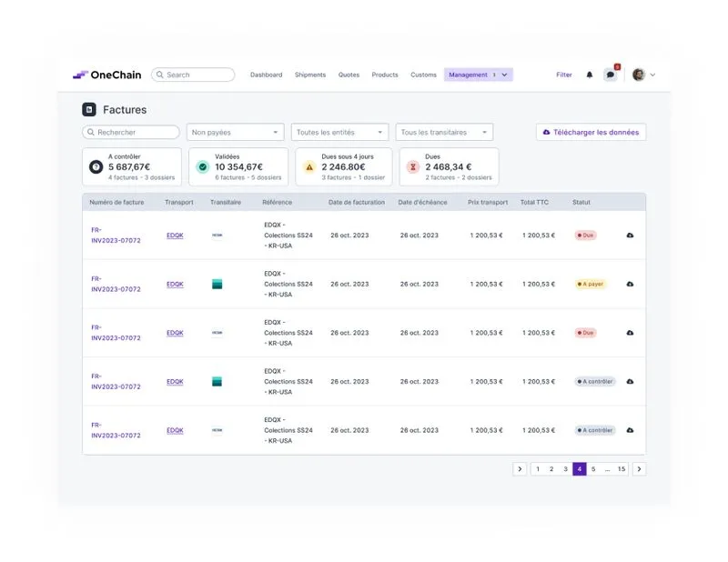Click the A contrôler badge in the last row
728x562 pixels.
(x=595, y=430)
